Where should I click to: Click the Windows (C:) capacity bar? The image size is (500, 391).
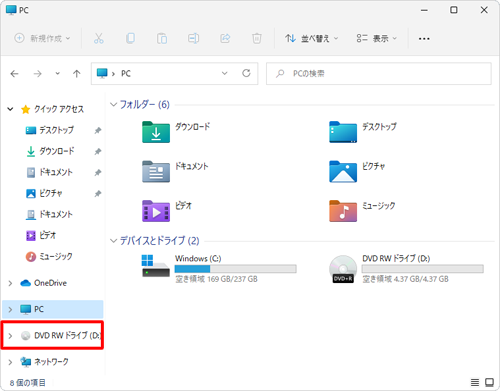[x=236, y=269]
